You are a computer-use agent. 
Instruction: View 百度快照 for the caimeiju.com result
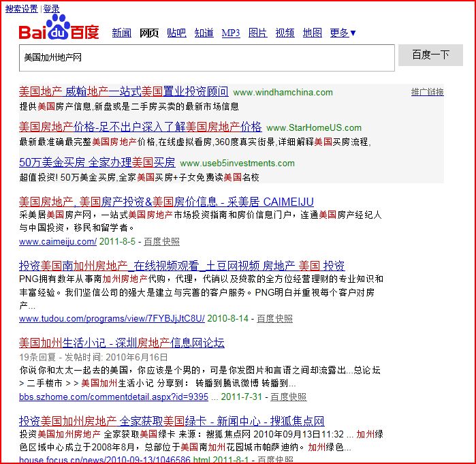point(161,241)
